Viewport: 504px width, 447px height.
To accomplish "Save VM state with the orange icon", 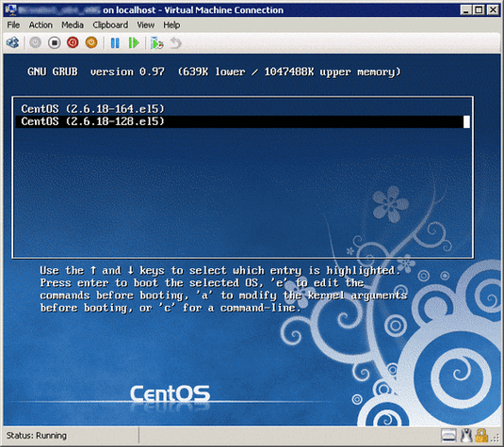I will 91,42.
